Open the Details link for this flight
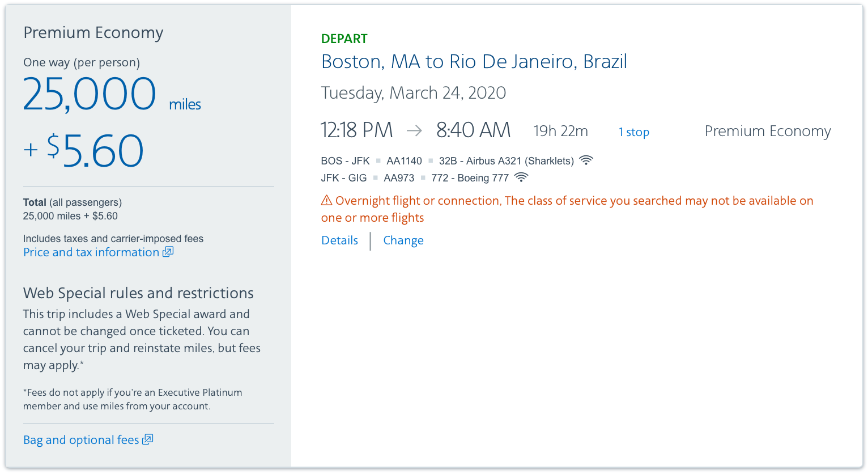Screen dimensions: 868x474 pos(339,240)
